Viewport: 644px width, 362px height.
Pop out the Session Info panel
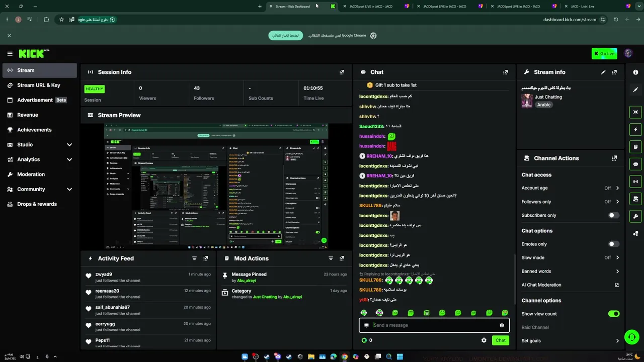click(342, 72)
